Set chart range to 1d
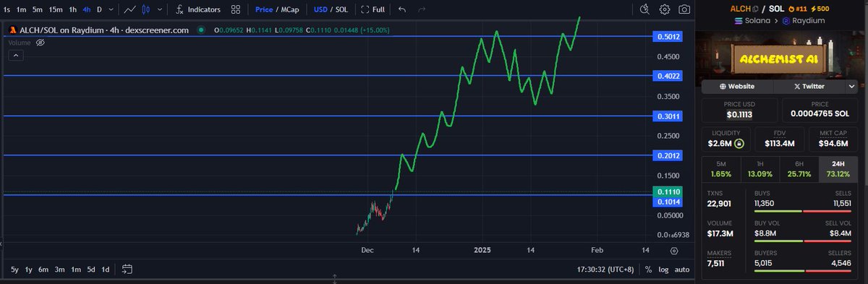Image resolution: width=868 pixels, height=284 pixels. tap(106, 270)
